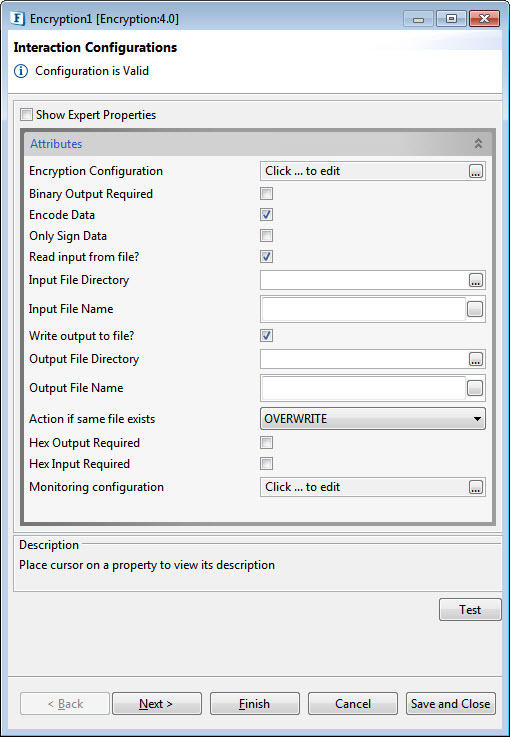
Task: Open the Monitoring configuration ellipsis editor
Action: coord(475,487)
